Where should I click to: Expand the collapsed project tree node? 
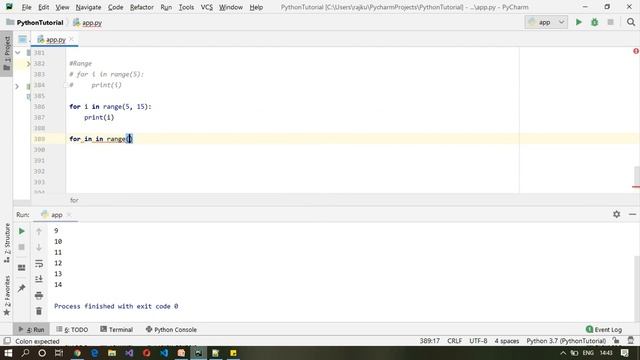pyautogui.click(x=17, y=86)
